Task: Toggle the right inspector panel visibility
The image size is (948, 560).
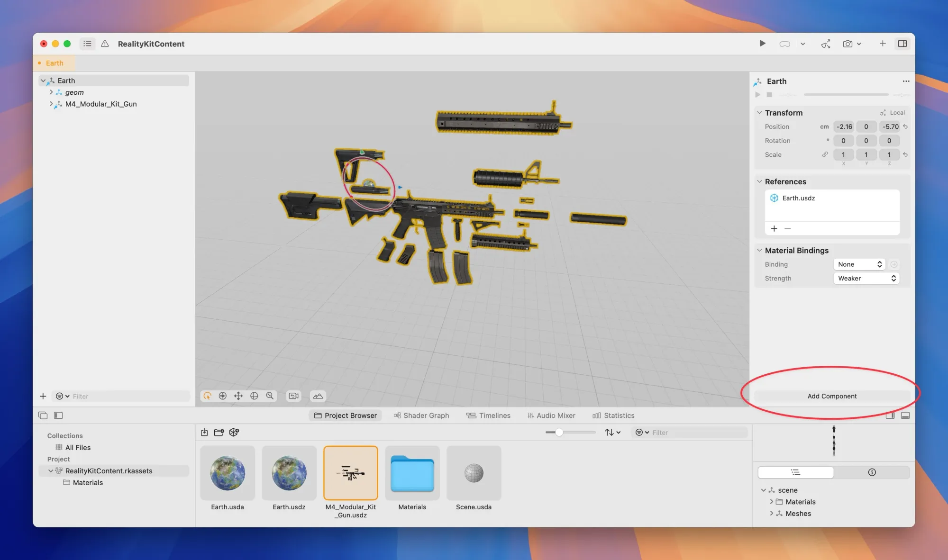Action: (x=902, y=44)
